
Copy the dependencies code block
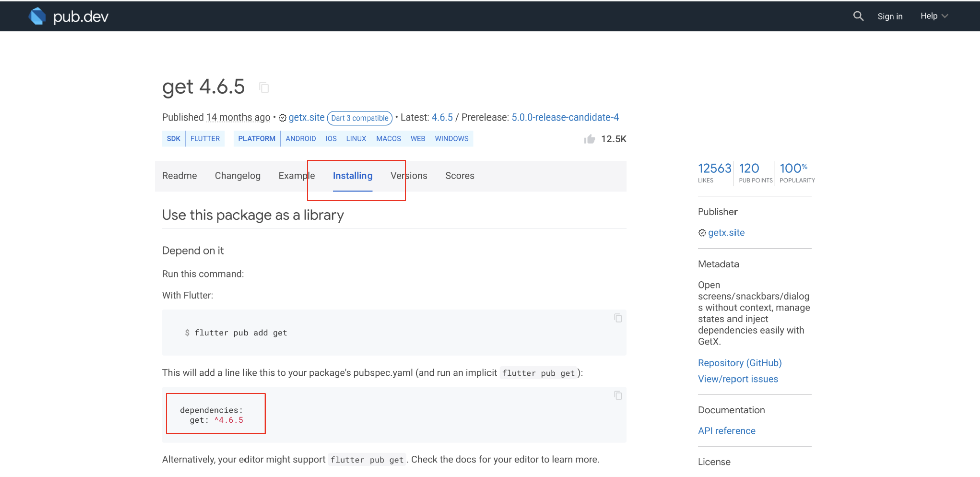(x=618, y=395)
